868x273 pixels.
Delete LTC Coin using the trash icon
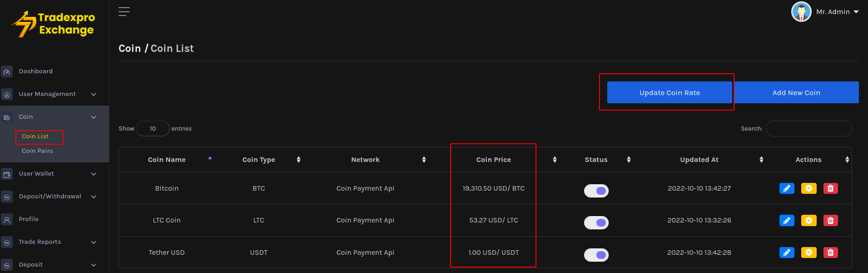tap(830, 221)
